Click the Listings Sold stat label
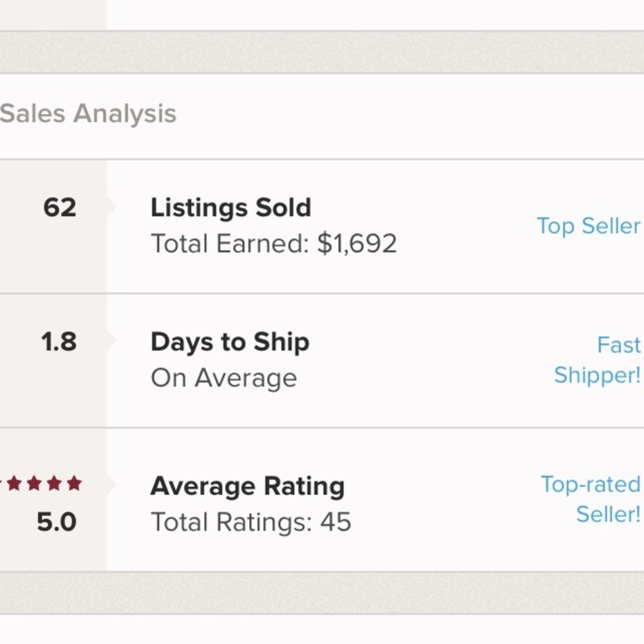 click(x=231, y=207)
